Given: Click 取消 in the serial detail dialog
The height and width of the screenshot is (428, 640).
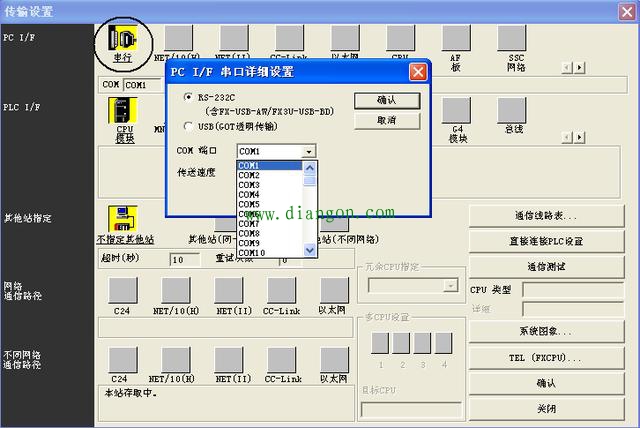Looking at the screenshot, I should (387, 121).
